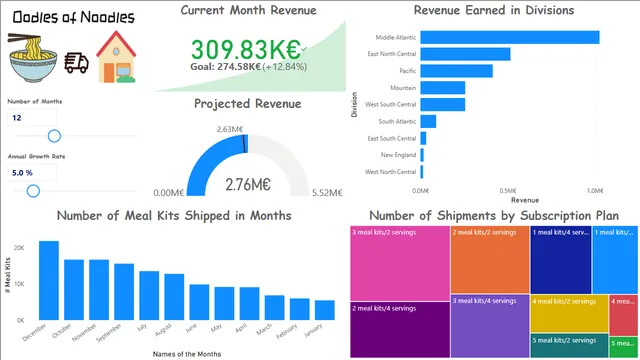Click the New England division label

click(x=398, y=155)
